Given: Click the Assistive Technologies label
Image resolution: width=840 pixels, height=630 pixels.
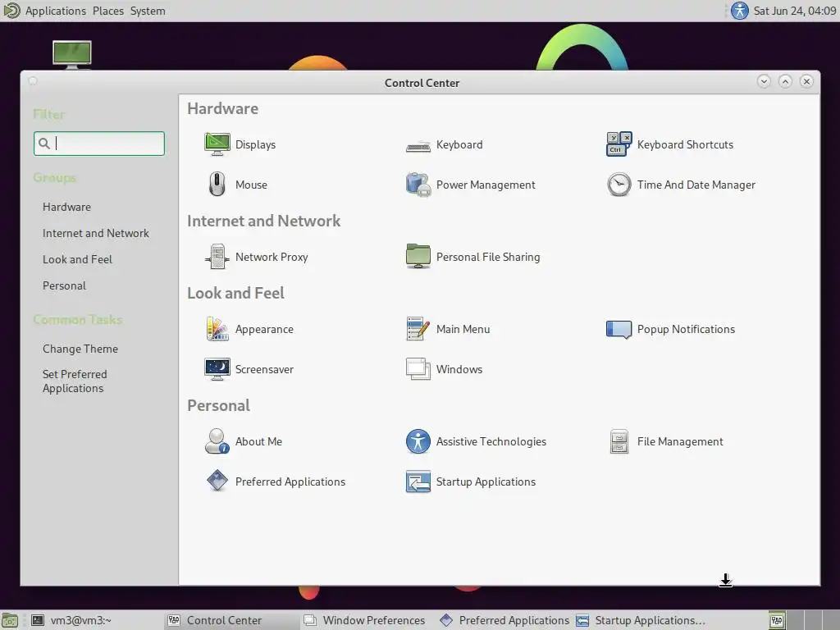Looking at the screenshot, I should pyautogui.click(x=491, y=441).
